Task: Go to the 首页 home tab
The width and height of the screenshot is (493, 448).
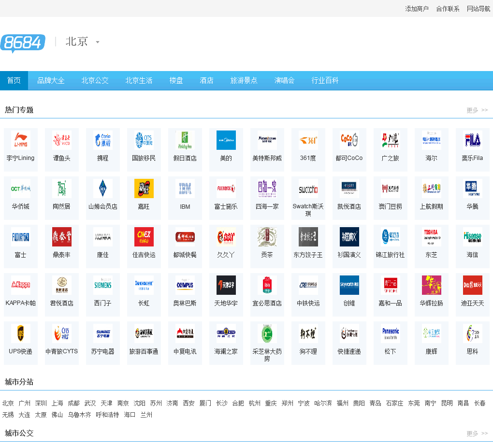Action: [x=14, y=81]
